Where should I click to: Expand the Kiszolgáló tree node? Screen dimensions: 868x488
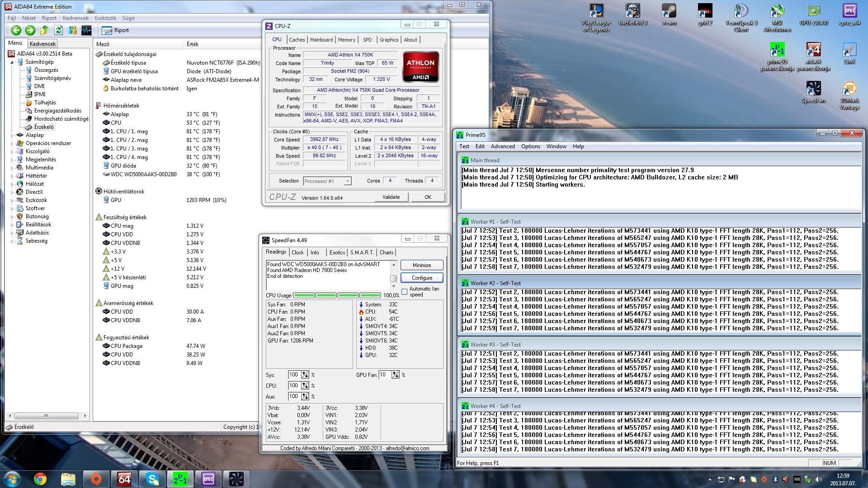coord(12,151)
